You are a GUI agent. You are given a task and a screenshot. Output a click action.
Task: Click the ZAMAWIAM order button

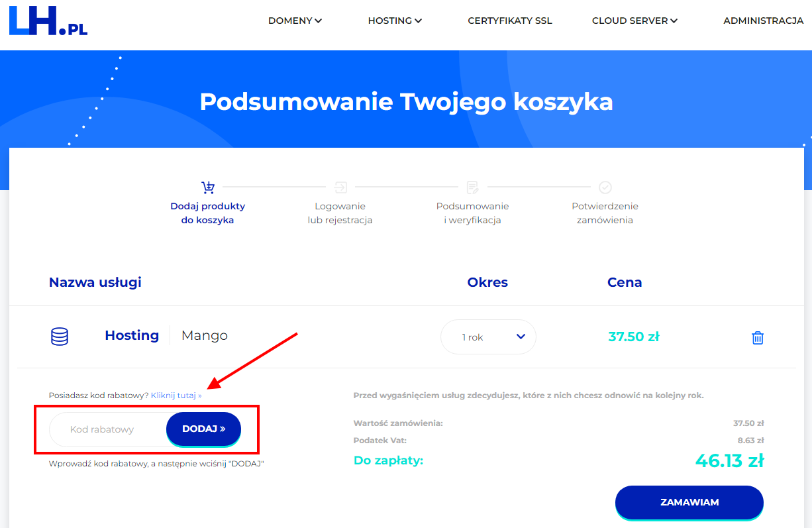[x=689, y=502]
